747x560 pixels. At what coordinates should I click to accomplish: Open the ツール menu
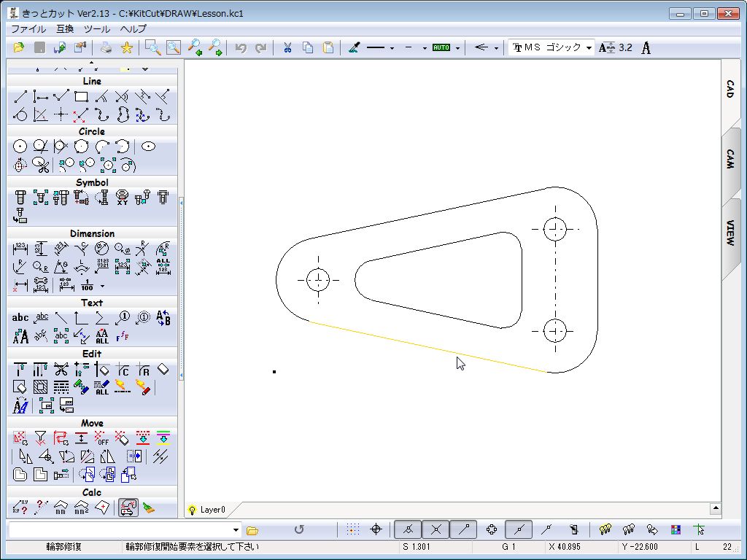[97, 28]
